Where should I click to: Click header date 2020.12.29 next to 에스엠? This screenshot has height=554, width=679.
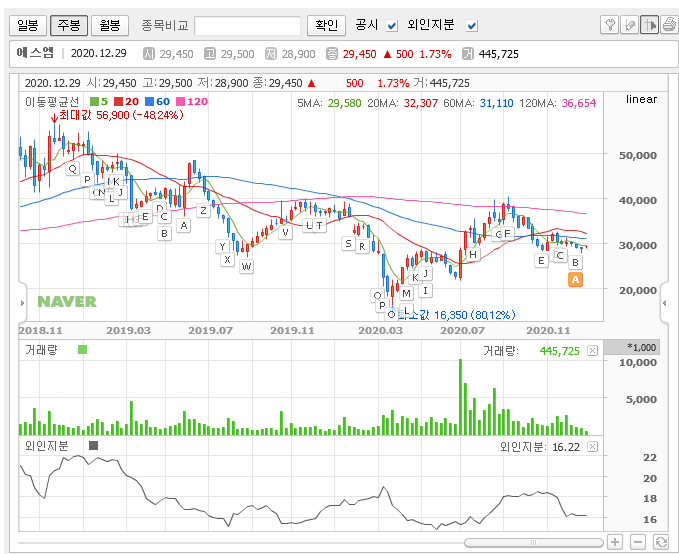(98, 53)
